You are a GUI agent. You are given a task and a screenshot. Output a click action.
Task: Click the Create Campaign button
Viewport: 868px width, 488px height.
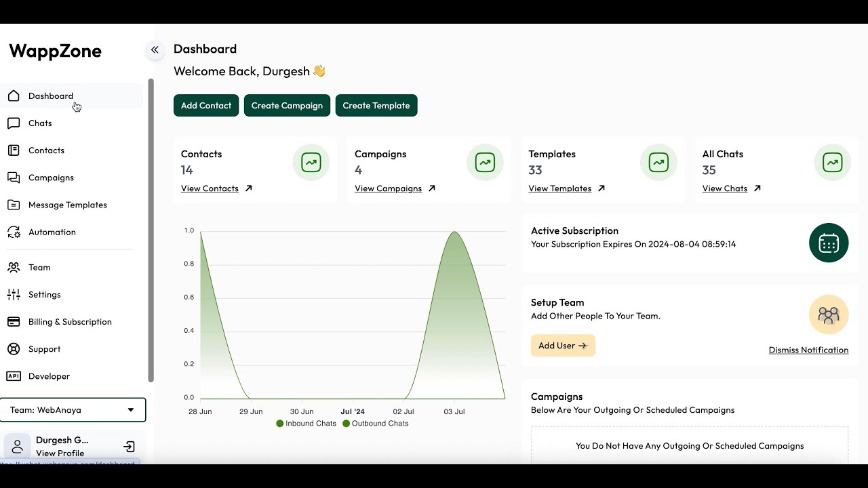click(x=287, y=105)
